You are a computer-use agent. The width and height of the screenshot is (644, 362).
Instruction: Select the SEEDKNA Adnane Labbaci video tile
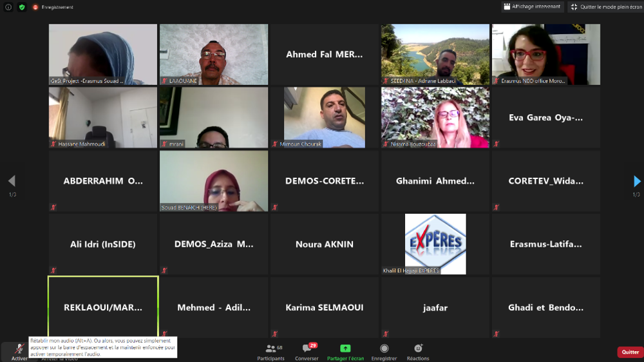pos(435,55)
